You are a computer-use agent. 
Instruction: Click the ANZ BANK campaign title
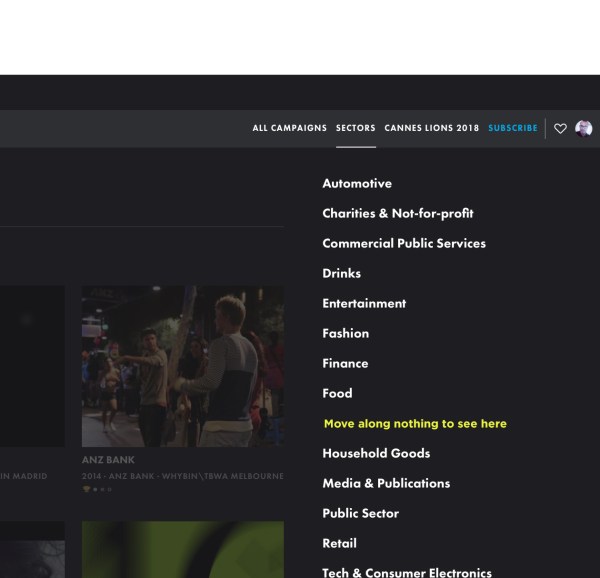point(108,461)
